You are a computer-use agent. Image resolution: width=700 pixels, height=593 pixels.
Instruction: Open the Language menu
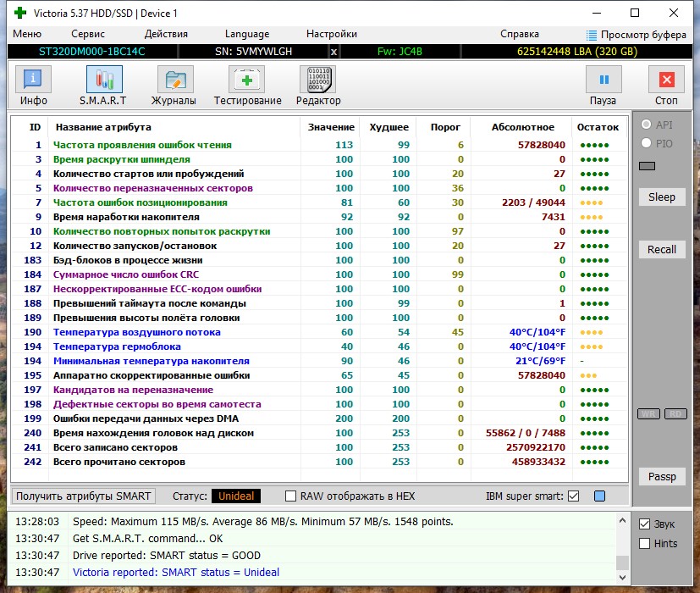pyautogui.click(x=247, y=34)
